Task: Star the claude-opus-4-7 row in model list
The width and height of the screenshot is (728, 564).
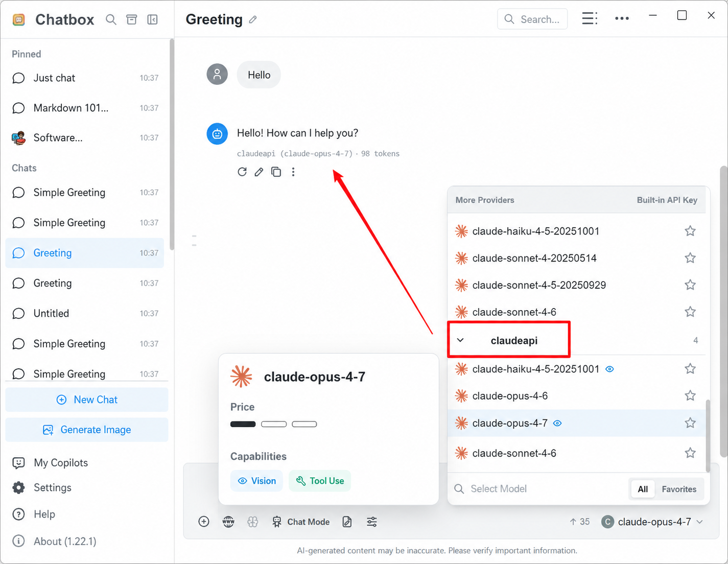Action: 690,423
